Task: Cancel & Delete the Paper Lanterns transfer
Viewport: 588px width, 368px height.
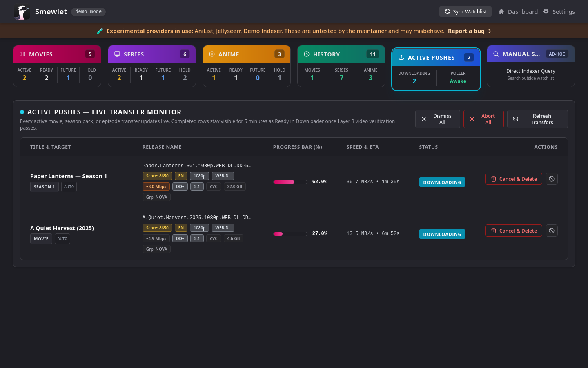Action: point(514,179)
